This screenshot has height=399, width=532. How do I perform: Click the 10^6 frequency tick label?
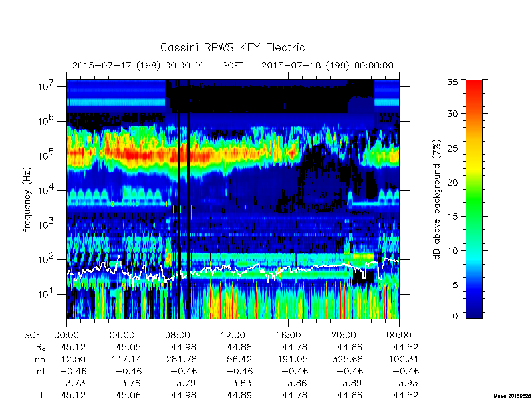47,121
